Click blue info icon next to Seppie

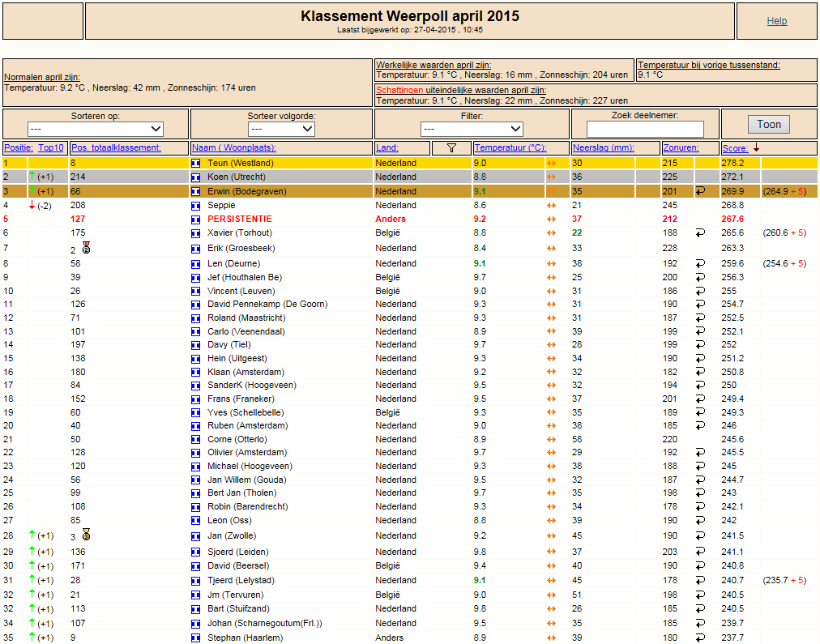pyautogui.click(x=195, y=206)
